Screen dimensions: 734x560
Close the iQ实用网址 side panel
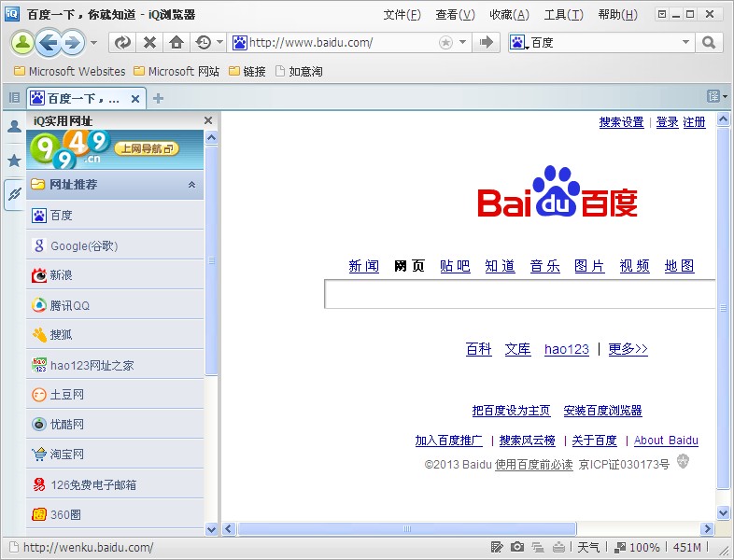click(208, 120)
